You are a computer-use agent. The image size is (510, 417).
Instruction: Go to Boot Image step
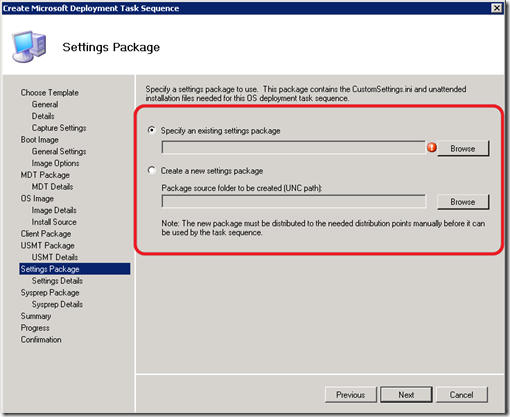39,140
